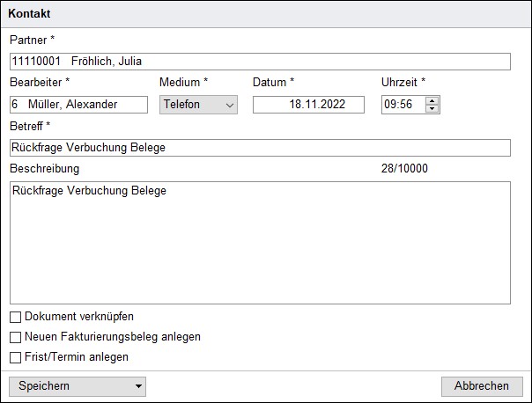
Task: Click the Beschreibung label text
Action: coord(44,168)
